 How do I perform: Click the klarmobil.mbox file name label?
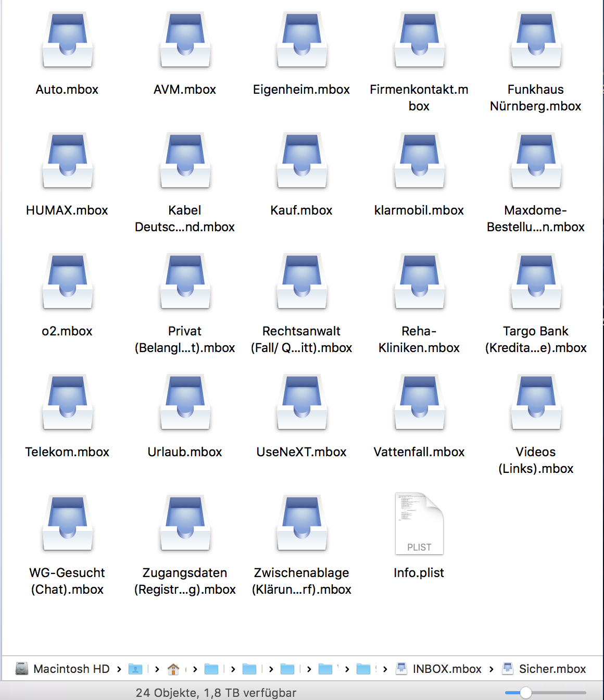[x=419, y=210]
